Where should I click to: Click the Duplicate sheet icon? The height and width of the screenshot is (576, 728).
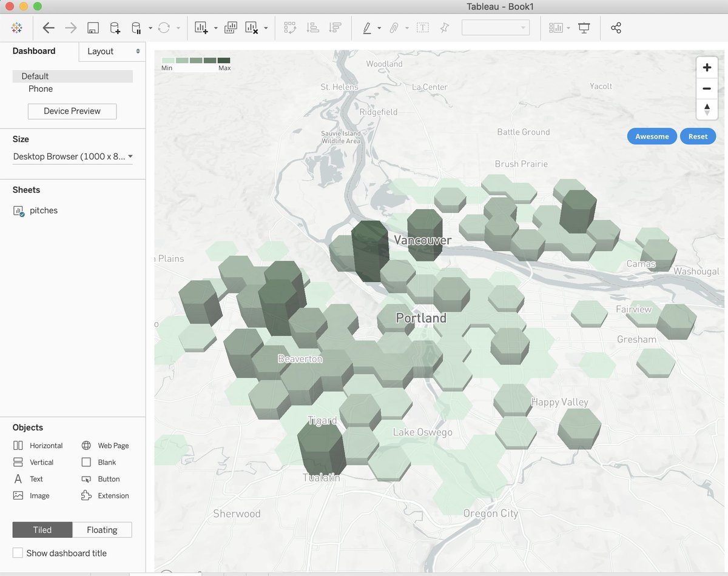point(231,28)
